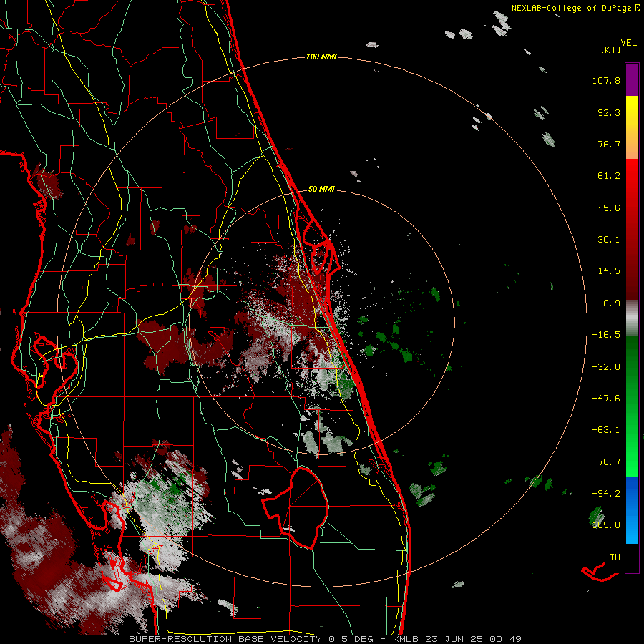Click the 61.2 velocity scale value
Screen dimensions: 644x644
click(x=609, y=176)
